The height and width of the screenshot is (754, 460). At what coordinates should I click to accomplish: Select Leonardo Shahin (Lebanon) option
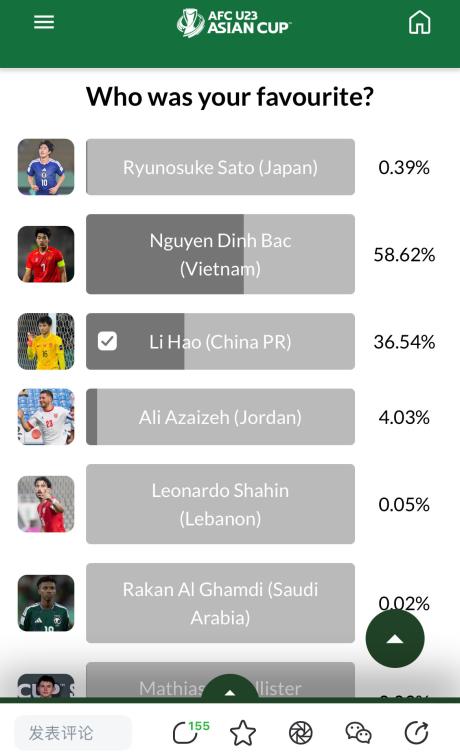(x=220, y=504)
